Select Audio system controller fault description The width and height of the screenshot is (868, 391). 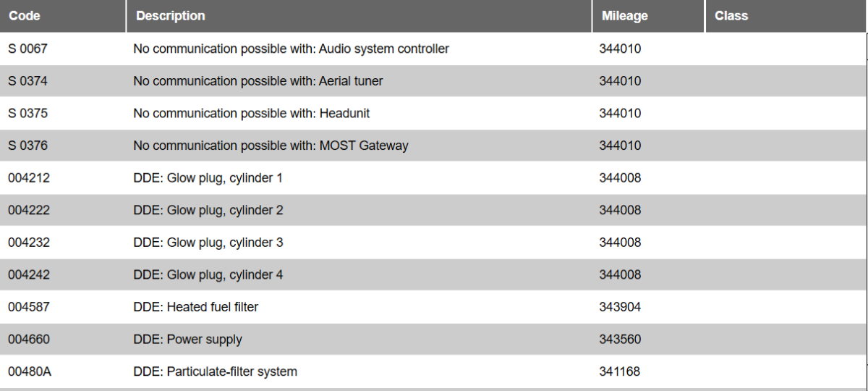point(291,49)
